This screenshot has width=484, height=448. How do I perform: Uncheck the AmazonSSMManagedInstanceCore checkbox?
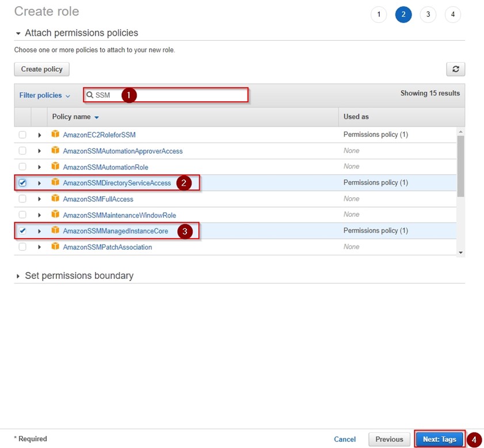[22, 231]
